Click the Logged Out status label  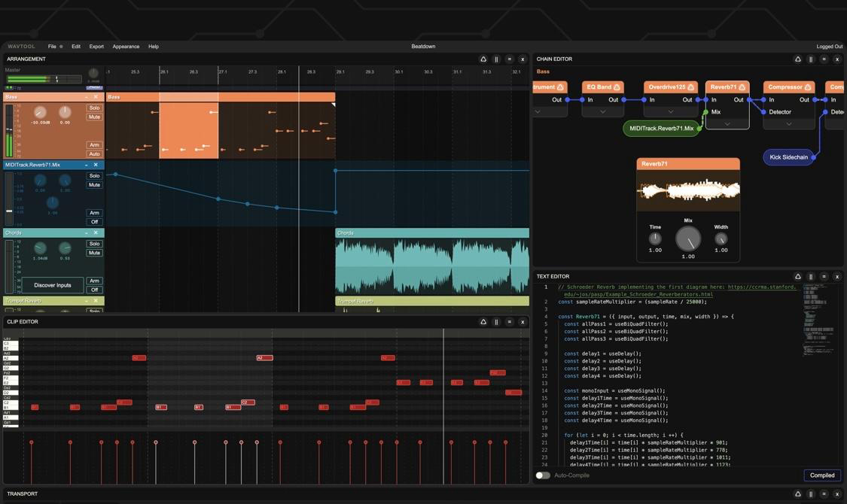pyautogui.click(x=829, y=47)
